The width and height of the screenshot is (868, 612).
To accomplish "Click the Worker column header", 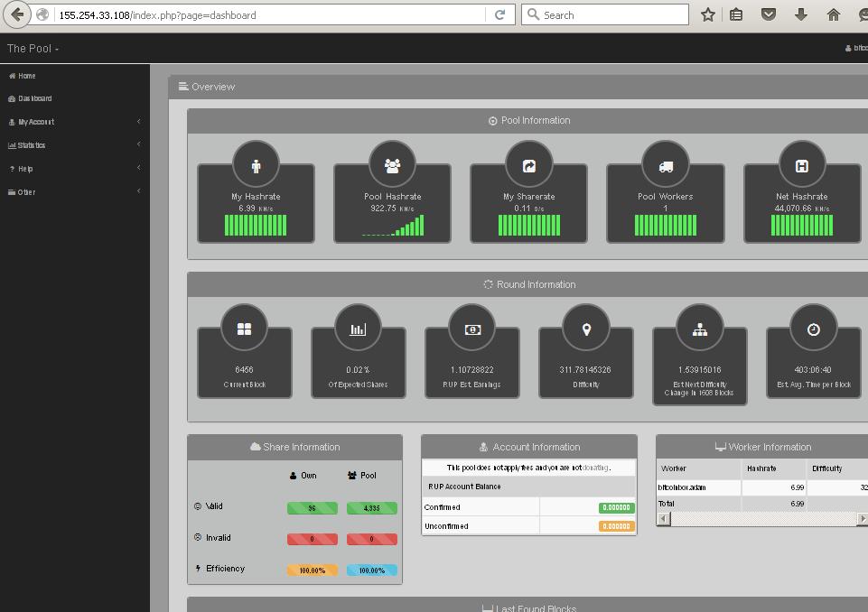I will 674,468.
